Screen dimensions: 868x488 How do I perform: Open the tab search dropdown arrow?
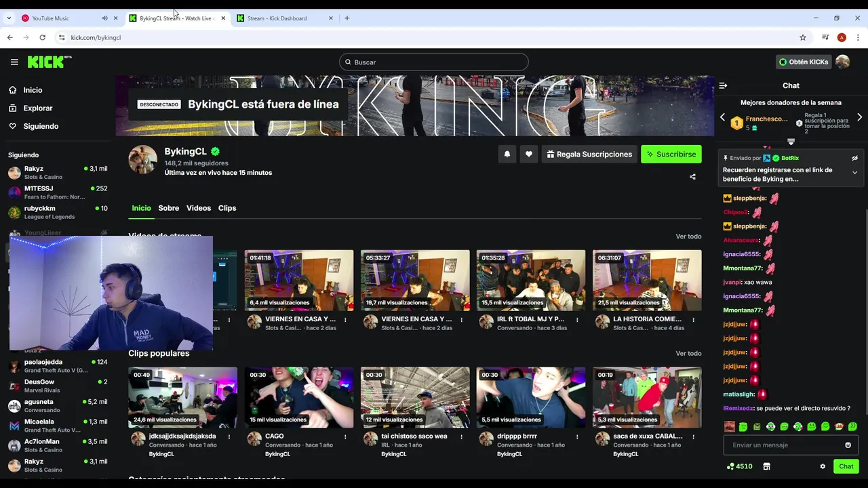pyautogui.click(x=8, y=18)
